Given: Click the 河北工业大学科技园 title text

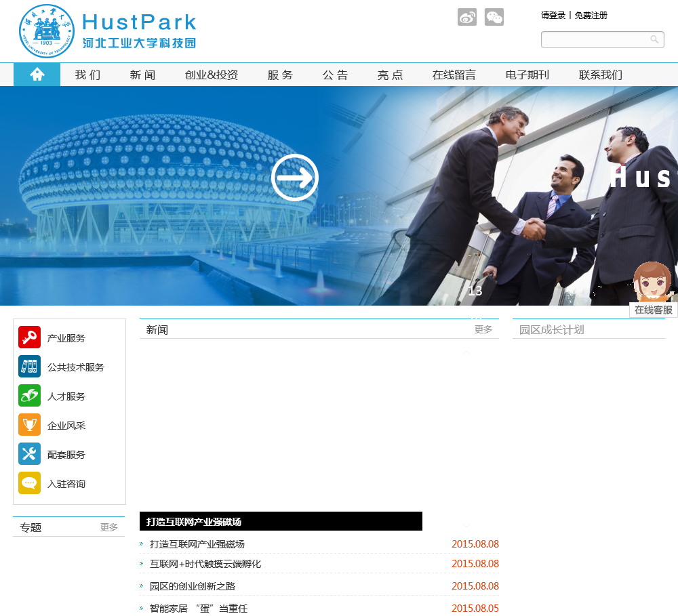Looking at the screenshot, I should pos(139,43).
